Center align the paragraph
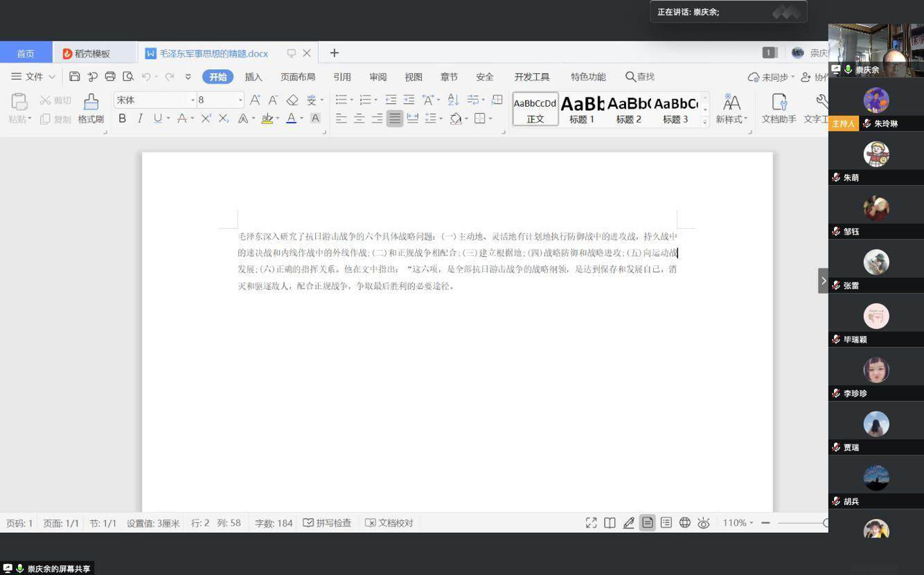This screenshot has height=575, width=924. click(x=359, y=118)
